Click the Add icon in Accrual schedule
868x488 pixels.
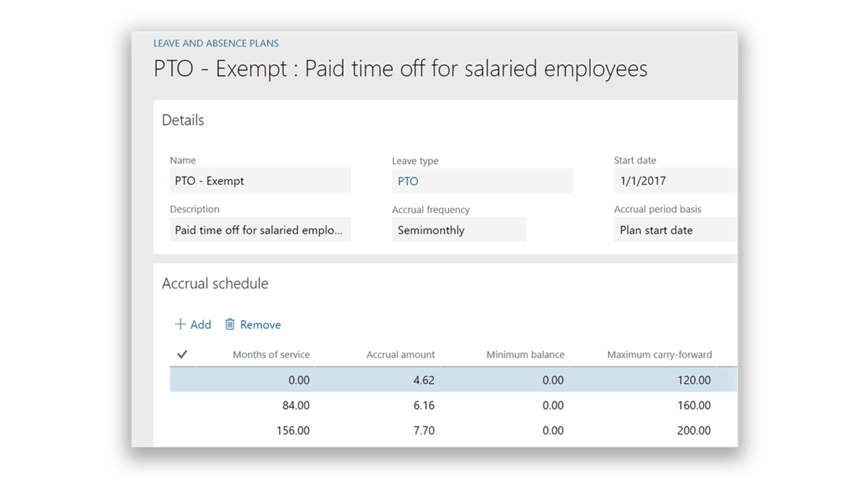192,324
